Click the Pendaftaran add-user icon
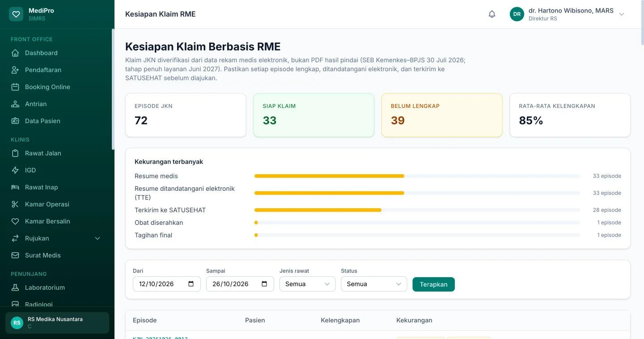Image resolution: width=644 pixels, height=339 pixels. tap(15, 70)
